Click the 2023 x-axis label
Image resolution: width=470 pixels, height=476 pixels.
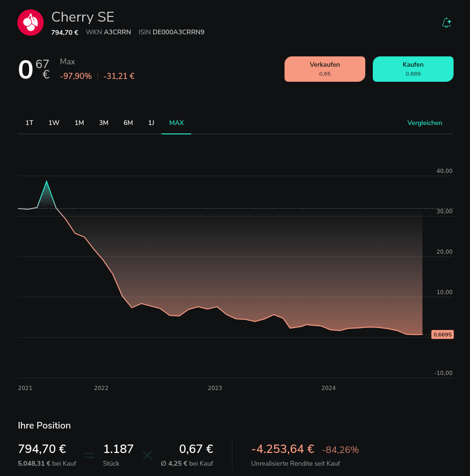215,388
